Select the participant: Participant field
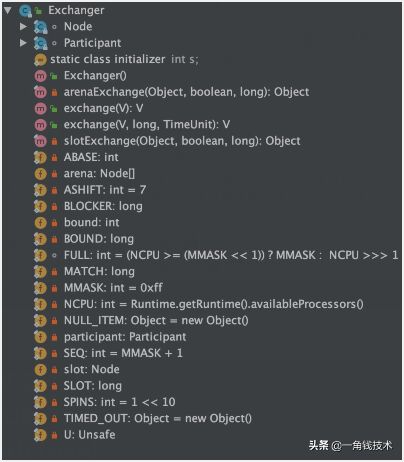Image resolution: width=404 pixels, height=462 pixels. [125, 337]
